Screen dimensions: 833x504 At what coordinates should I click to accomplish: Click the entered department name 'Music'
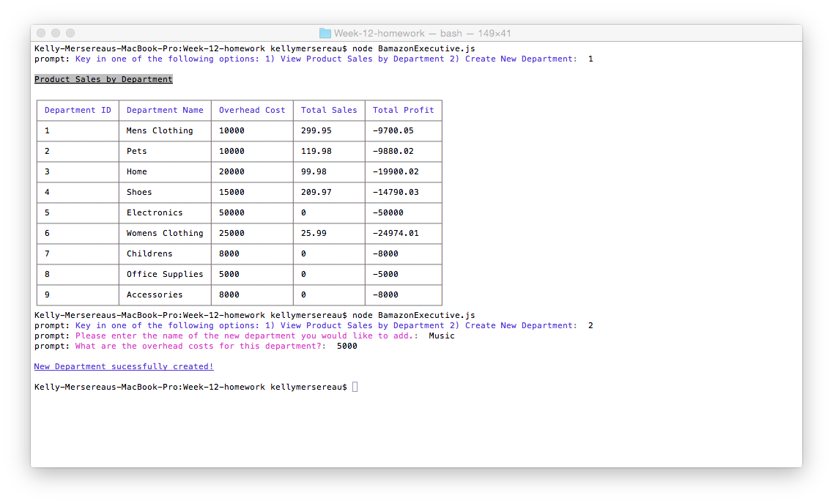point(442,336)
